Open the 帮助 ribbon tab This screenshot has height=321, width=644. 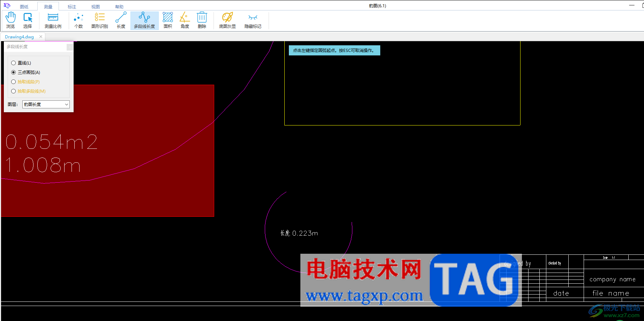coord(119,7)
